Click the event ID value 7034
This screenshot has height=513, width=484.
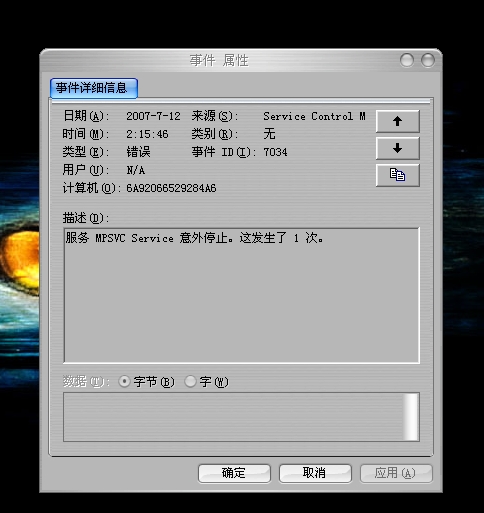click(x=275, y=152)
